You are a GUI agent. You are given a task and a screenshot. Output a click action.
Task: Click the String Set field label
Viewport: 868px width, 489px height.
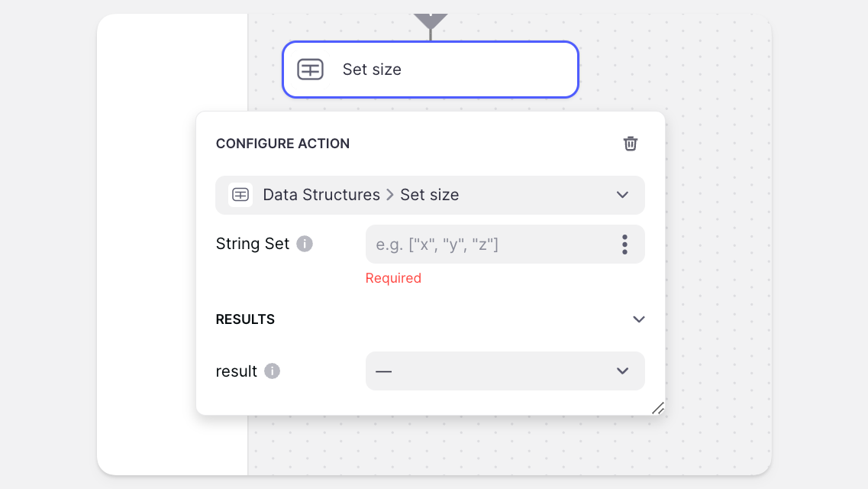coord(253,244)
